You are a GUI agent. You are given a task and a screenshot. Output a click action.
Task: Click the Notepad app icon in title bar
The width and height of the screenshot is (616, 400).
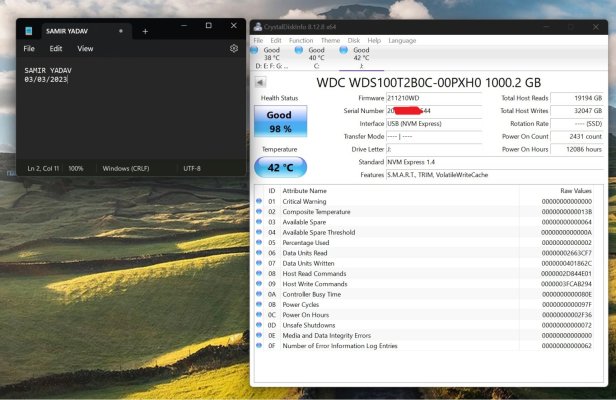pos(29,31)
